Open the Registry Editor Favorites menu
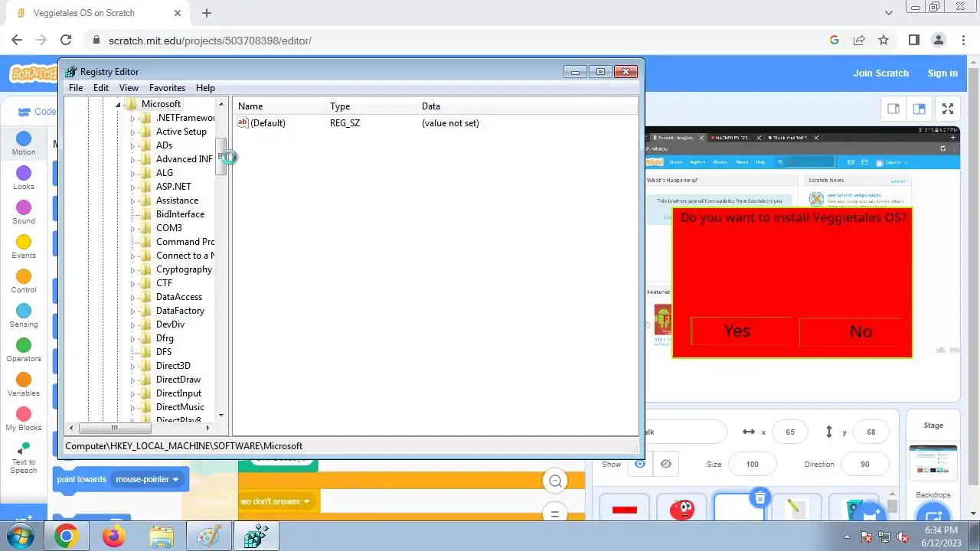Image resolution: width=980 pixels, height=551 pixels. (167, 88)
